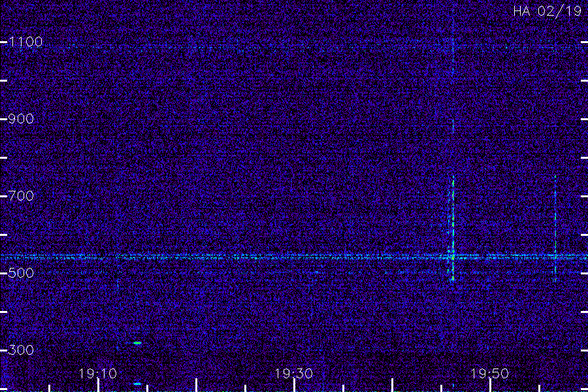
Task: Click the 1100 frequency axis label
Action: pos(25,42)
